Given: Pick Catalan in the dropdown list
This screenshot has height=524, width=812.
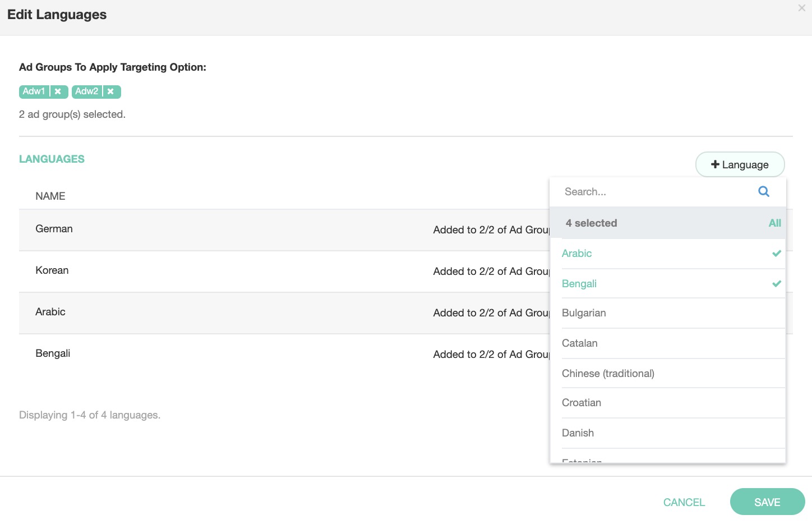Looking at the screenshot, I should [x=580, y=343].
